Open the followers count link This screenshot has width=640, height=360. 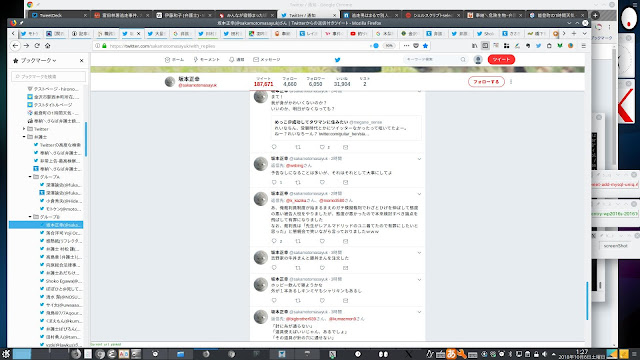[x=316, y=81]
